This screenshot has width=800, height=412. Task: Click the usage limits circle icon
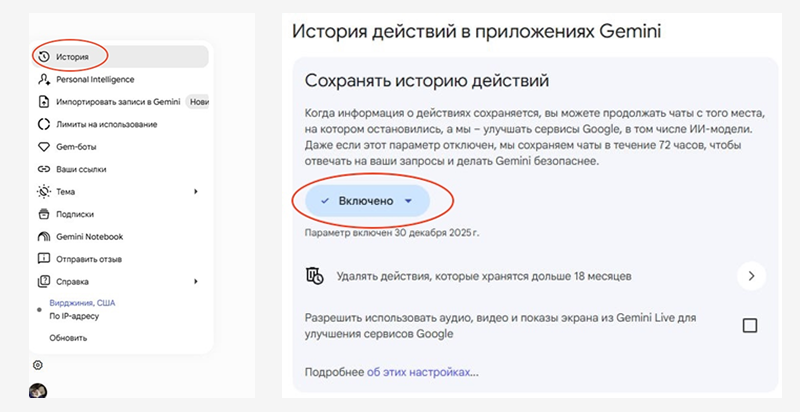44,124
